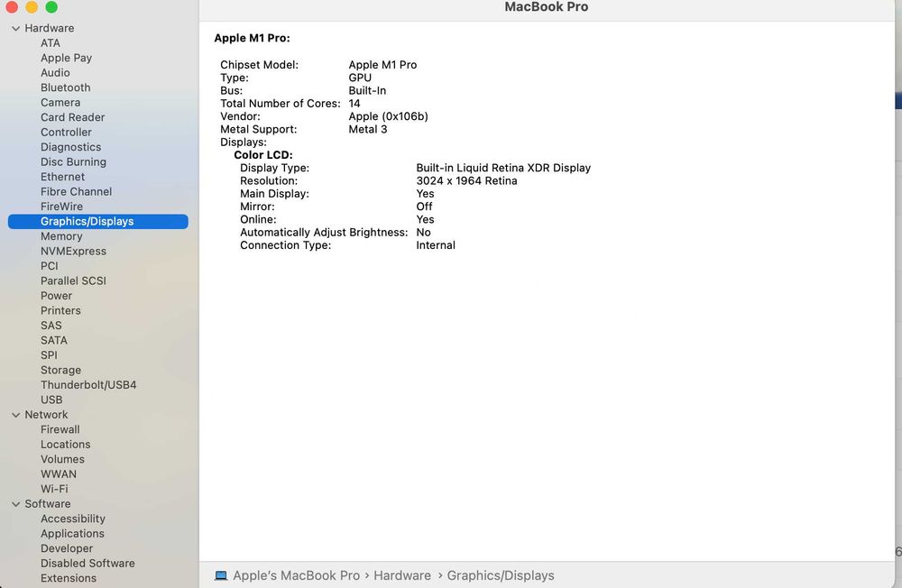Open the PCI entry

click(50, 266)
